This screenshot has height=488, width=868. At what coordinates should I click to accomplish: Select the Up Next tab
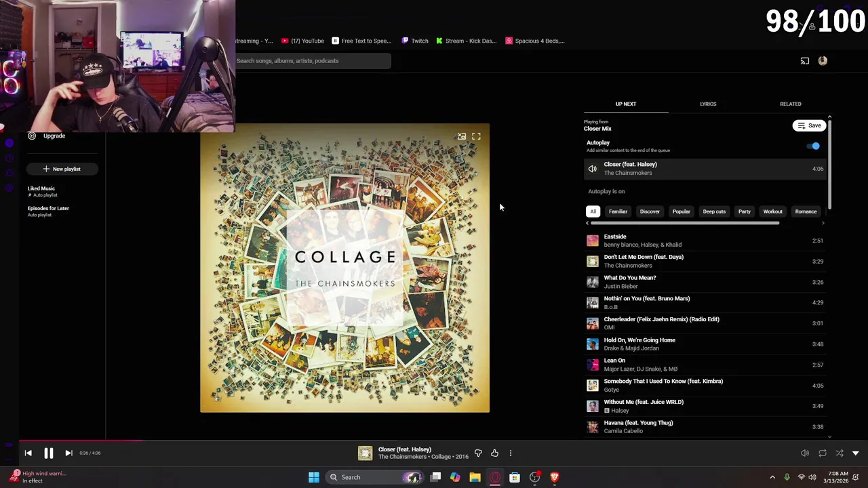626,104
